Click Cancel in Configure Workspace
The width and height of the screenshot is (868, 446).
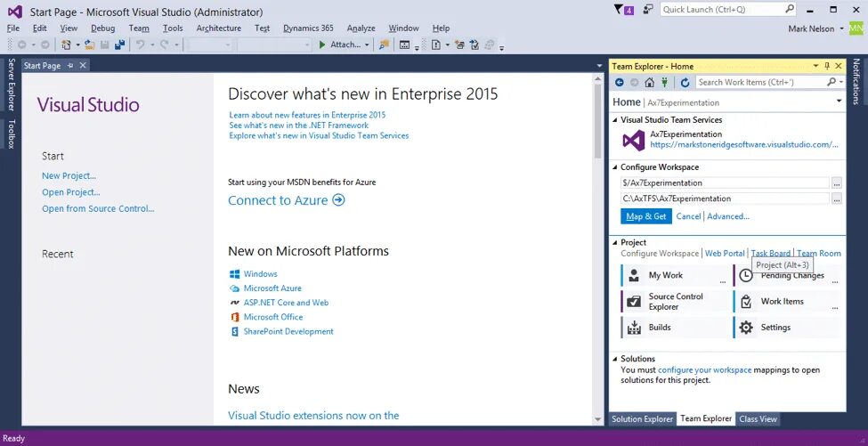688,216
